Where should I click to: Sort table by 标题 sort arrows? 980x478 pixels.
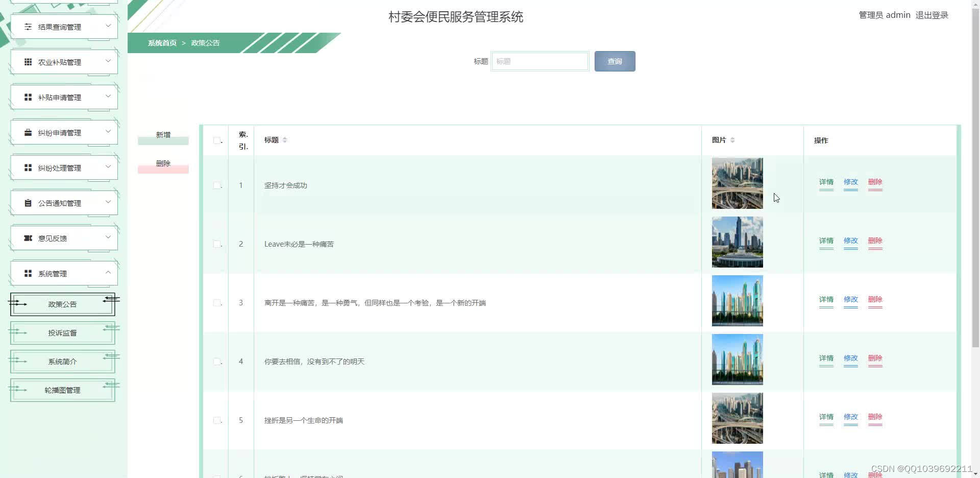(x=285, y=140)
